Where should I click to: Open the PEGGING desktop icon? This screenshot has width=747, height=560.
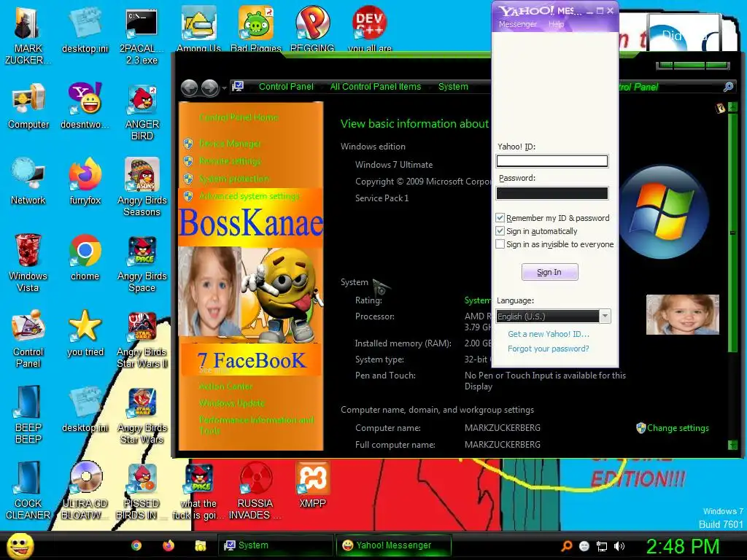tap(312, 28)
